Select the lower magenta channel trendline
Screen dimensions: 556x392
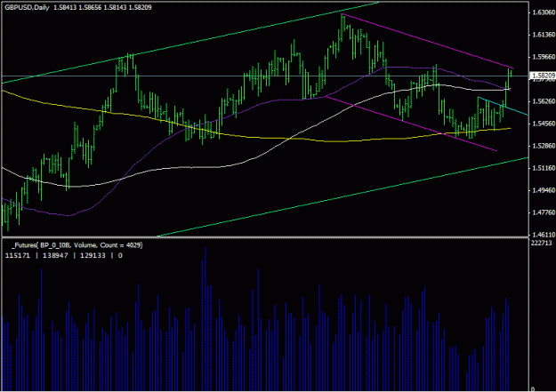[x=411, y=124]
